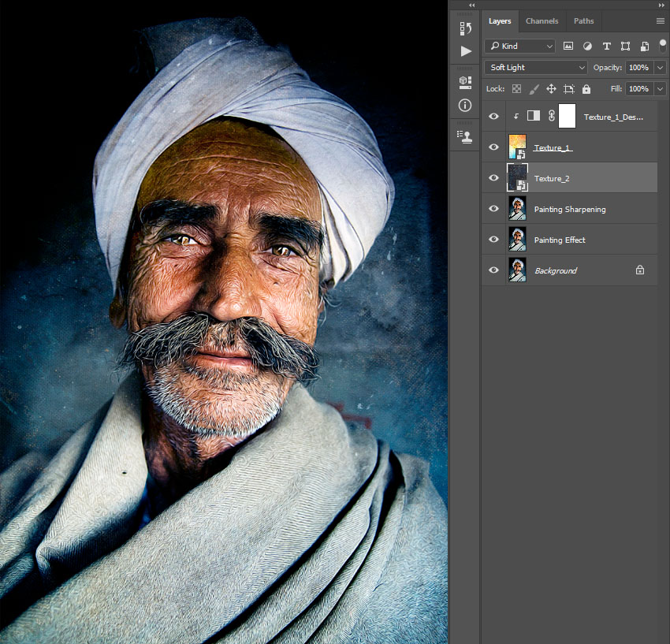Switch to the Channels tab
The image size is (670, 644).
point(542,21)
